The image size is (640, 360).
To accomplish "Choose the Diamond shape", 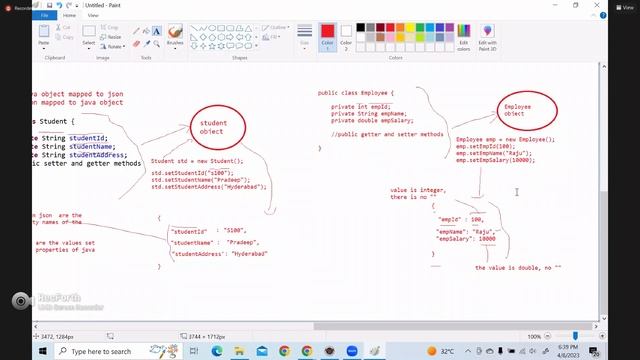I will [203, 37].
